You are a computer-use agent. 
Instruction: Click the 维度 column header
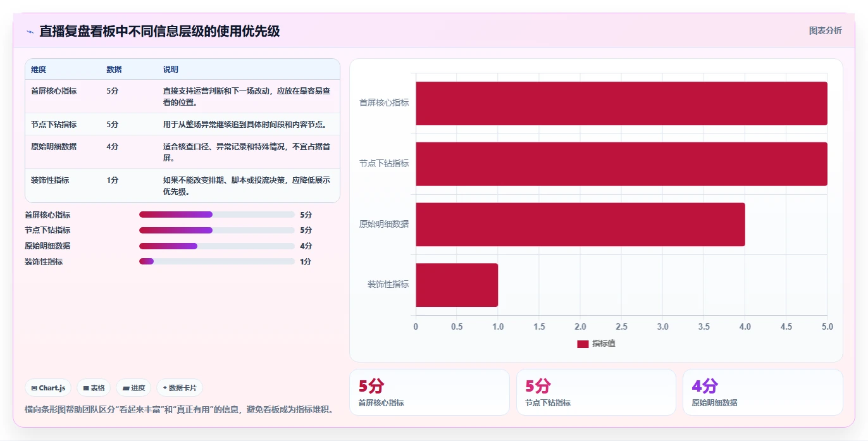39,69
